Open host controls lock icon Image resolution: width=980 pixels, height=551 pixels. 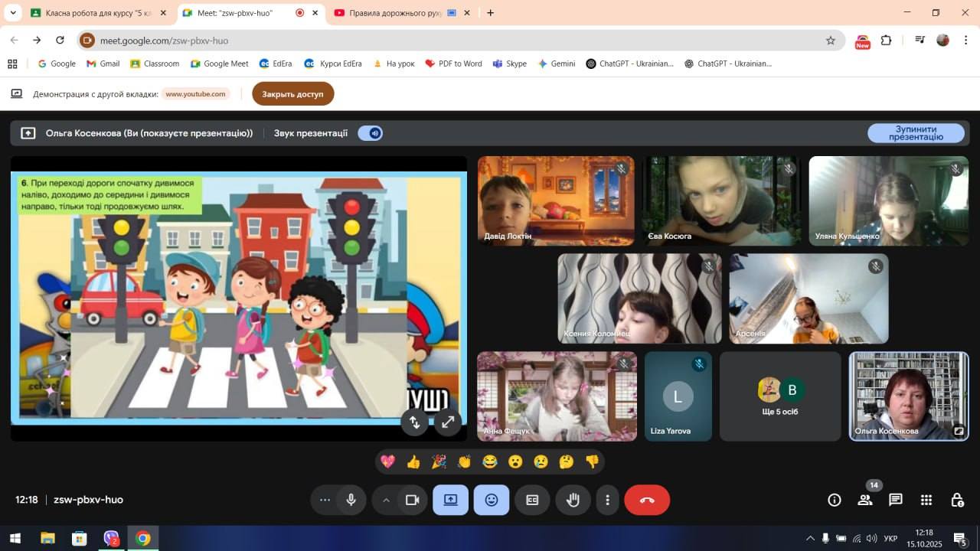point(957,500)
